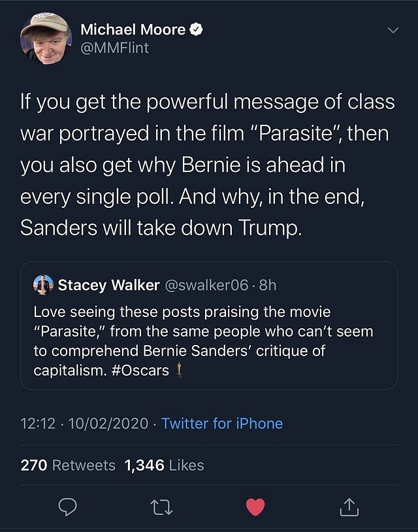Open the quoted tweet's body text
The image size is (418, 532).
202,341
